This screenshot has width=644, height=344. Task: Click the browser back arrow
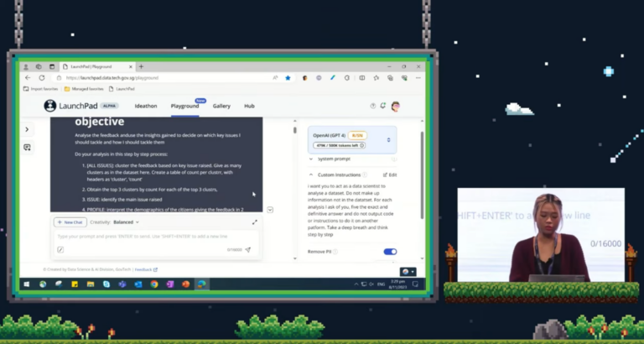[27, 77]
